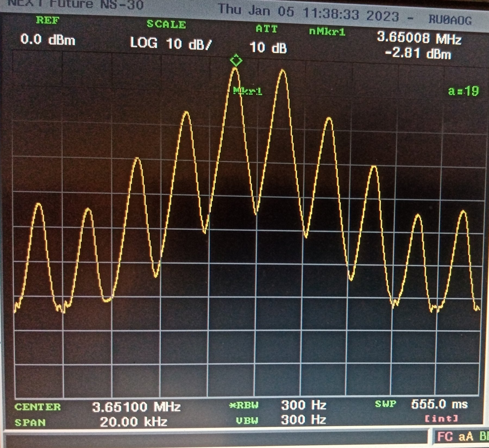Viewport: 489px width, 448px height.
Task: Click the 3.65100 MHz center frequency value
Action: [136, 407]
